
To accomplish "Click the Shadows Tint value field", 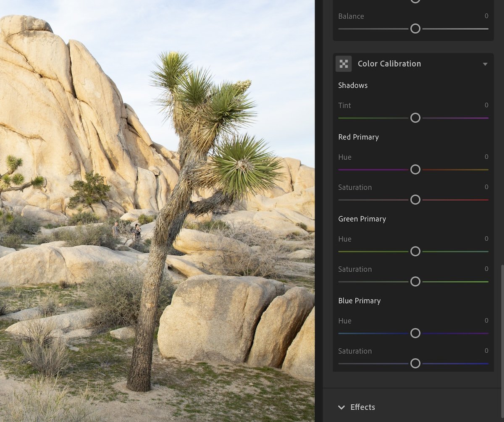I will pos(486,105).
